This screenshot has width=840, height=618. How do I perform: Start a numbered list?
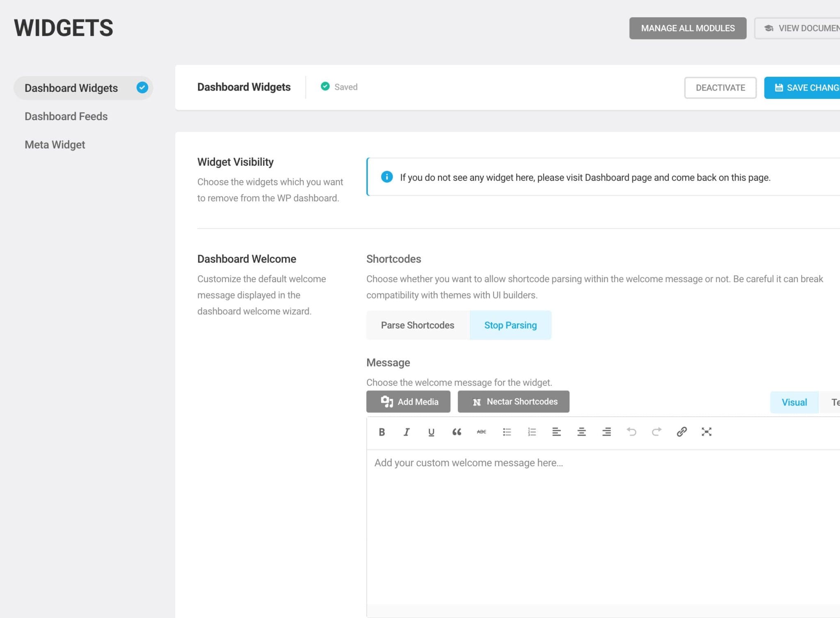(532, 432)
